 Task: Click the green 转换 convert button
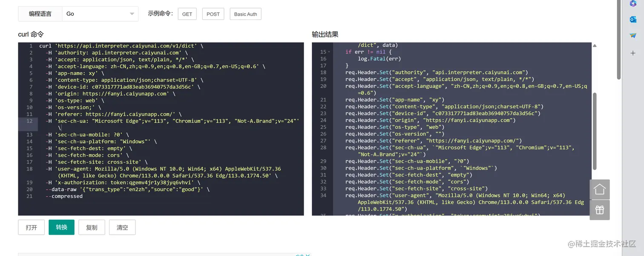(61, 227)
